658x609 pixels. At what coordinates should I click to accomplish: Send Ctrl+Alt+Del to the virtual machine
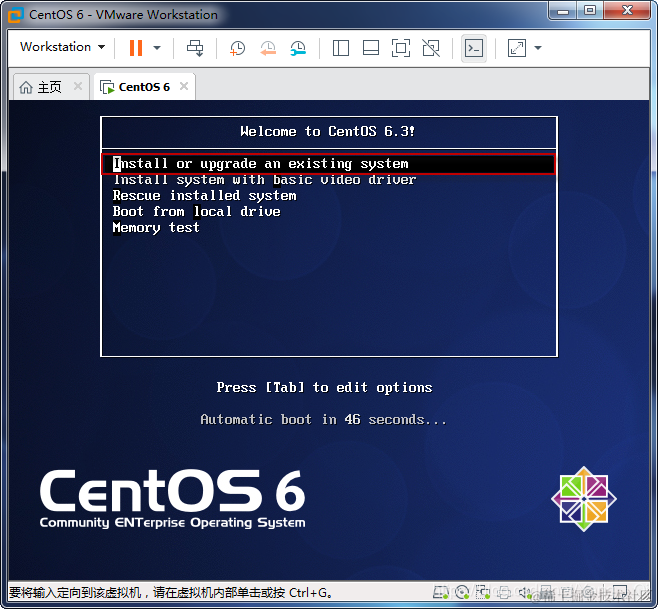click(x=195, y=48)
